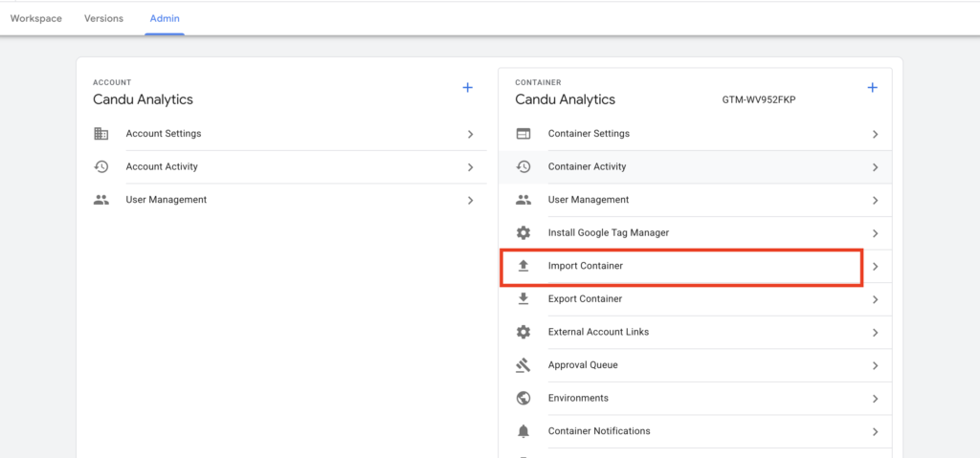Switch to the Workspace tab

pos(36,18)
